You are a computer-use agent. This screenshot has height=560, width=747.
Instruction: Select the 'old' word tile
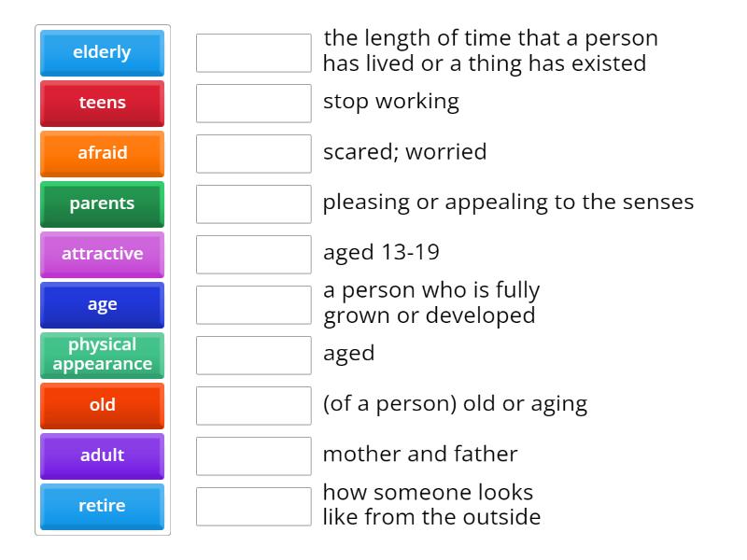click(102, 405)
